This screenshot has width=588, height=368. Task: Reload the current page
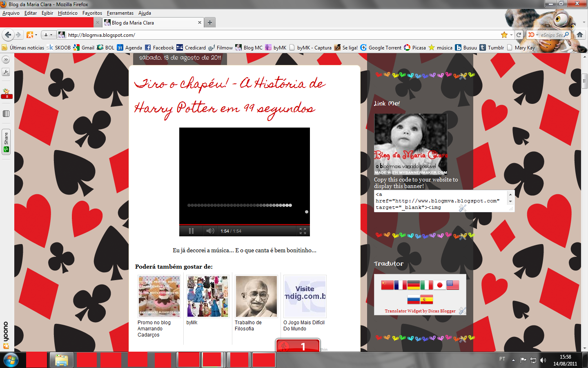(x=519, y=35)
